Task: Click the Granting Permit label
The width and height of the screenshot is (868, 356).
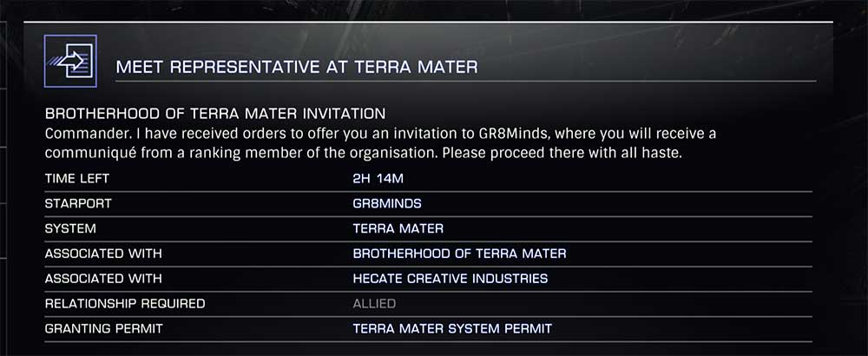Action: (x=103, y=328)
